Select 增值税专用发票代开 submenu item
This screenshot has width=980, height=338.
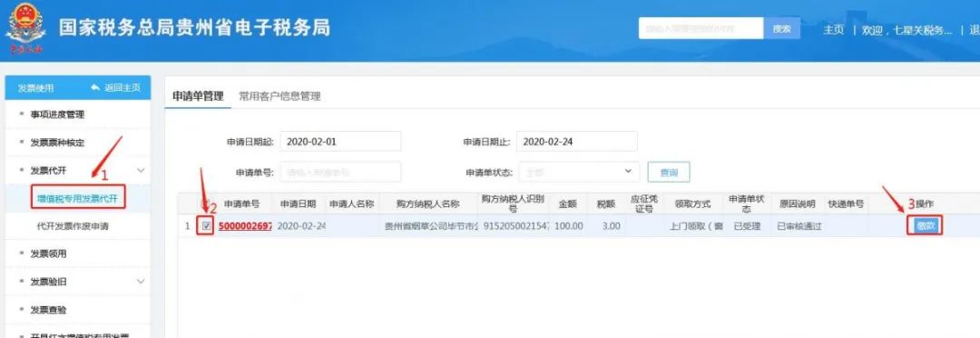click(77, 198)
